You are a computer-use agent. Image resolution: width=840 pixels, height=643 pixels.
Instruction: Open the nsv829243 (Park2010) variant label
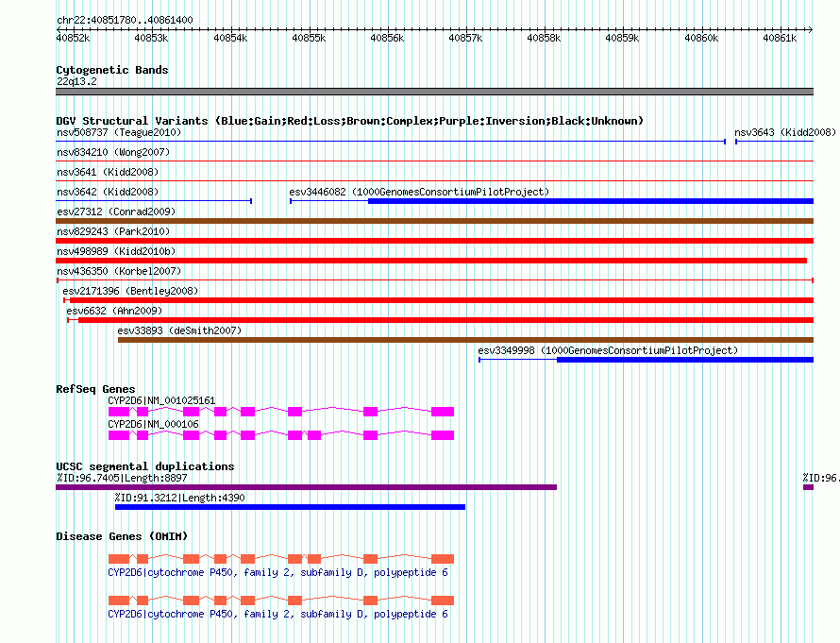(113, 231)
